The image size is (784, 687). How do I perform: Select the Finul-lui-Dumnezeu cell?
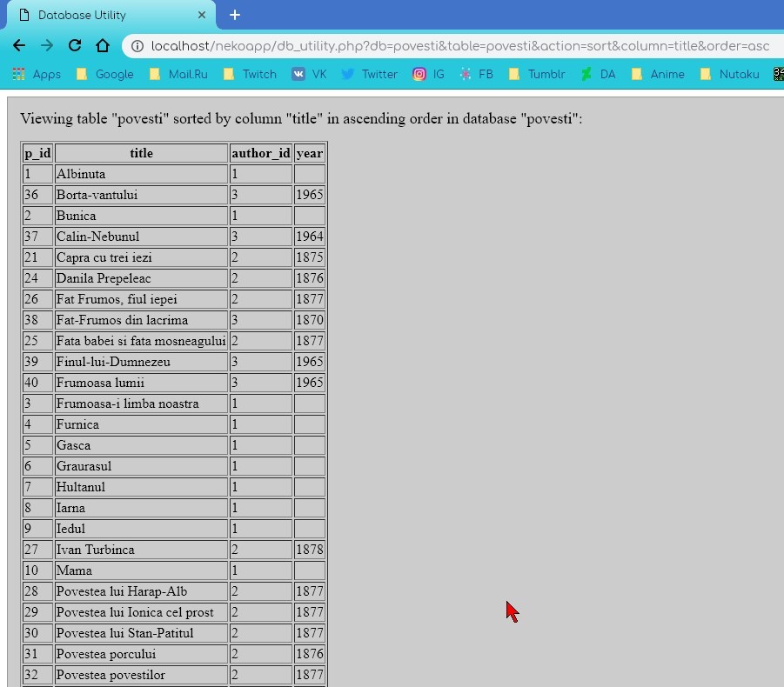click(141, 362)
